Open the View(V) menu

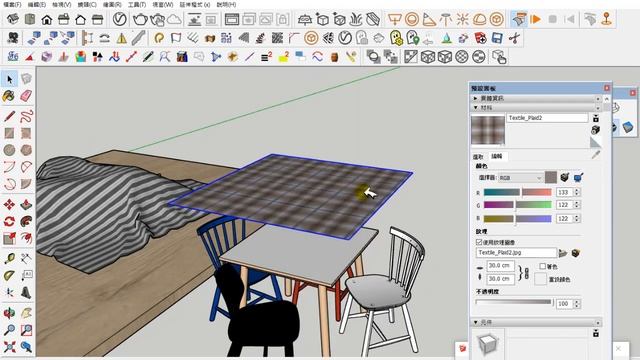coord(62,4)
